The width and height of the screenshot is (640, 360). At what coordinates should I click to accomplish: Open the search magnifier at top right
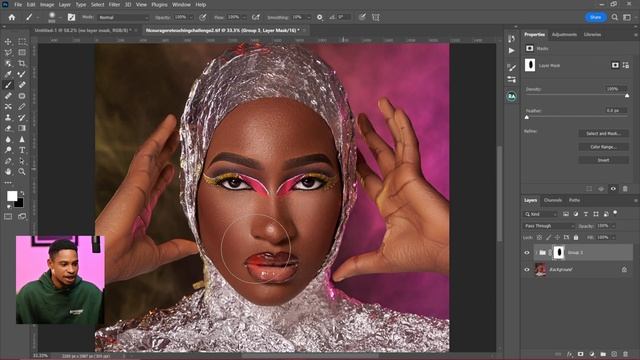tap(614, 17)
